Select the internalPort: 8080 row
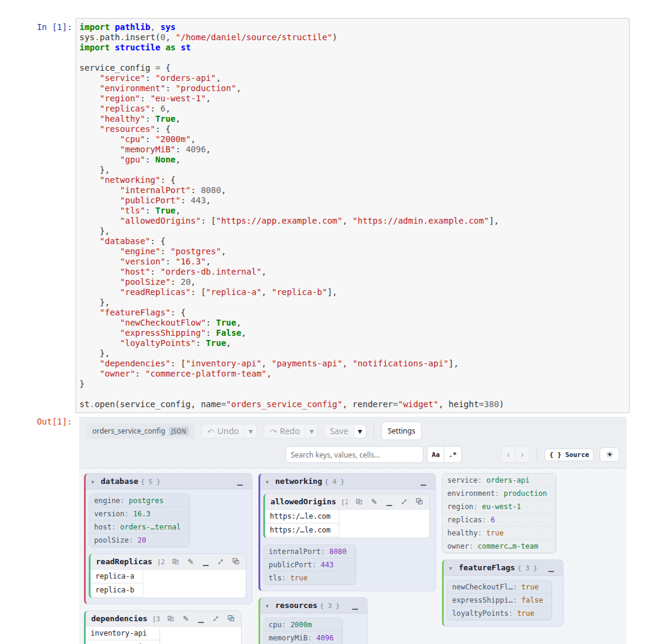650x644 pixels. [x=309, y=552]
